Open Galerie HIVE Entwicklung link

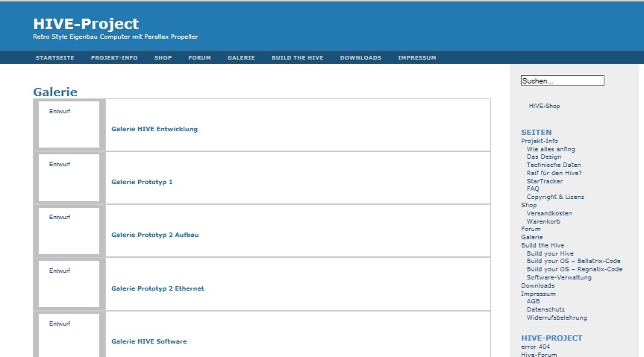click(x=154, y=129)
